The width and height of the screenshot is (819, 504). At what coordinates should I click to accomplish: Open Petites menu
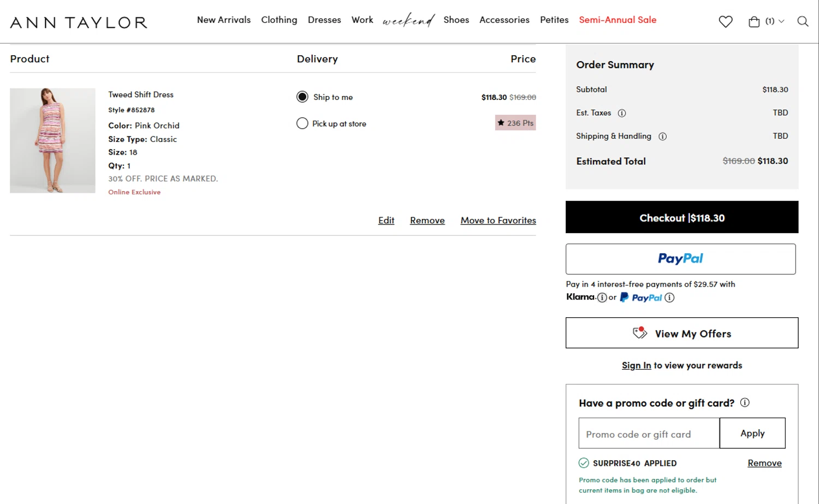click(x=554, y=20)
